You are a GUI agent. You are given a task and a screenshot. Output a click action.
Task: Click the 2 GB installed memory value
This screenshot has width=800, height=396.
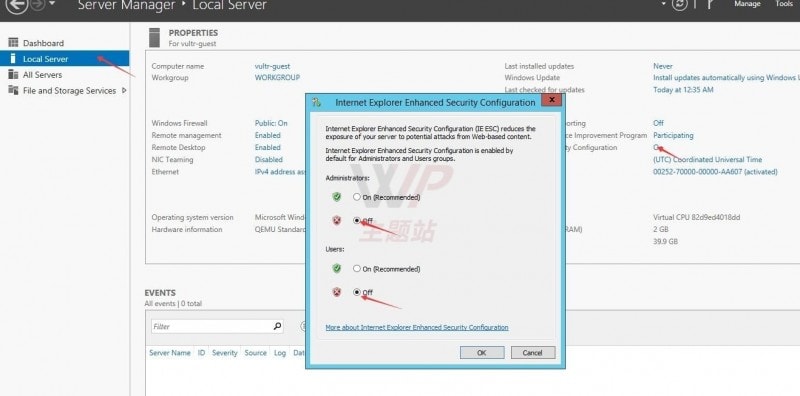661,230
